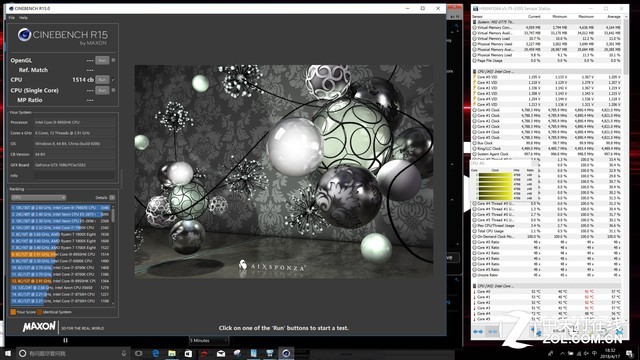Click the 1514 cb CPU score
Image resolution: width=640 pixels, height=360 pixels.
click(x=83, y=80)
